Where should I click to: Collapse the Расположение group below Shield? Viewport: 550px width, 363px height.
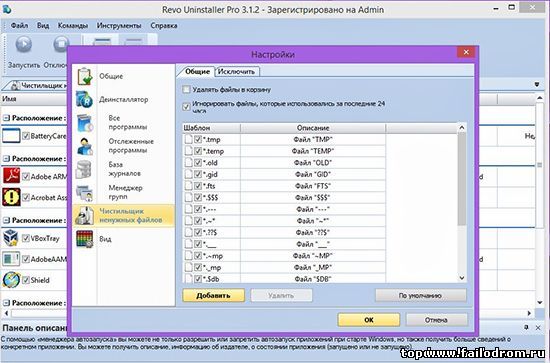pyautogui.click(x=6, y=303)
